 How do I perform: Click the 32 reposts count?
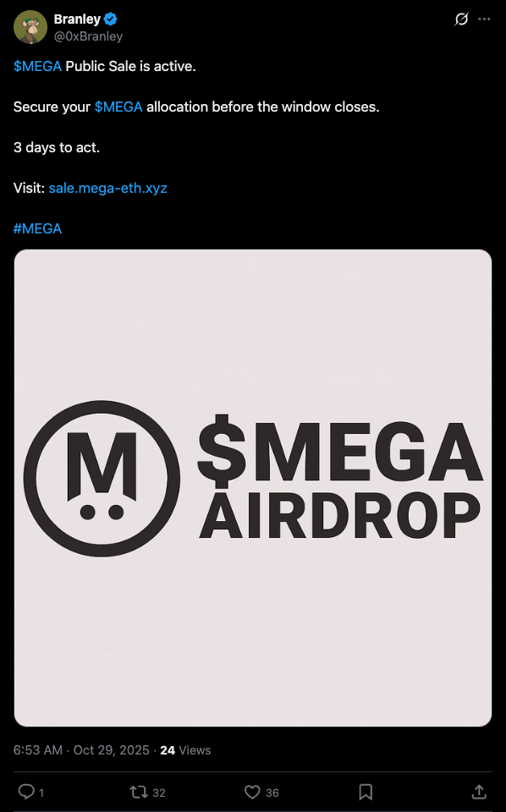tap(159, 793)
